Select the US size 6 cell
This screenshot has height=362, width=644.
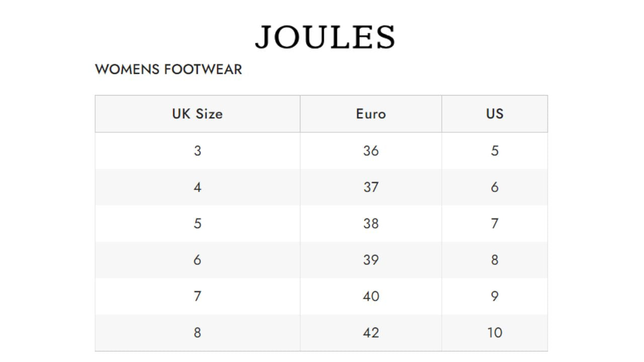495,187
